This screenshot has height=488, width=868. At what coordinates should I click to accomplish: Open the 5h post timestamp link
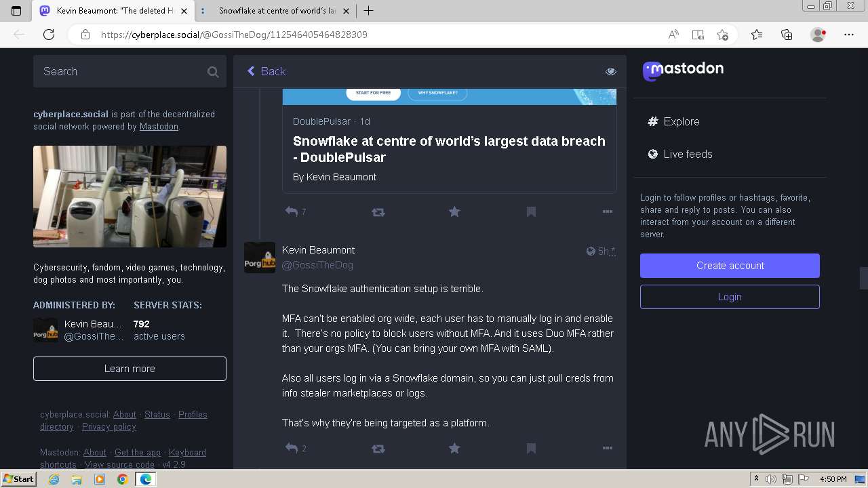(x=604, y=251)
